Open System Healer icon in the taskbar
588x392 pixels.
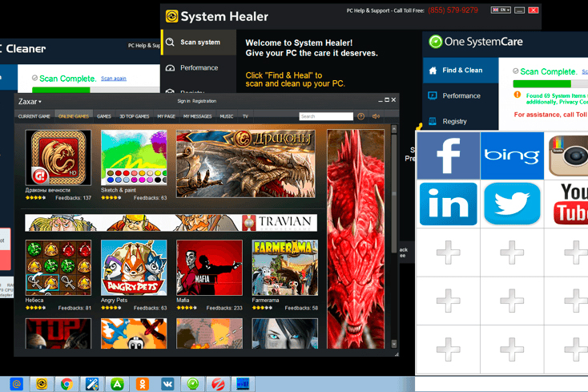[x=42, y=384]
